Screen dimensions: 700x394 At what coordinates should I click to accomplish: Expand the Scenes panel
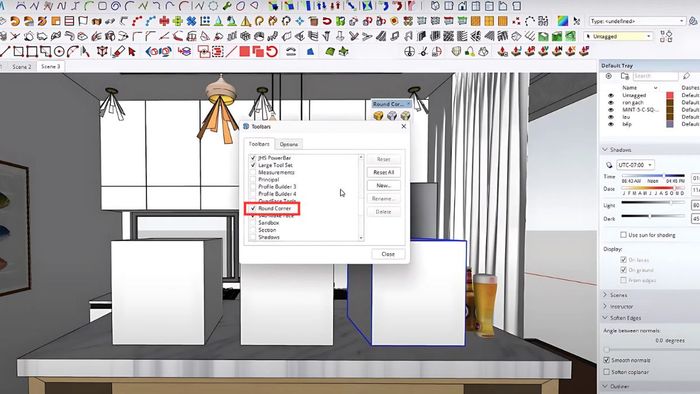tap(605, 295)
